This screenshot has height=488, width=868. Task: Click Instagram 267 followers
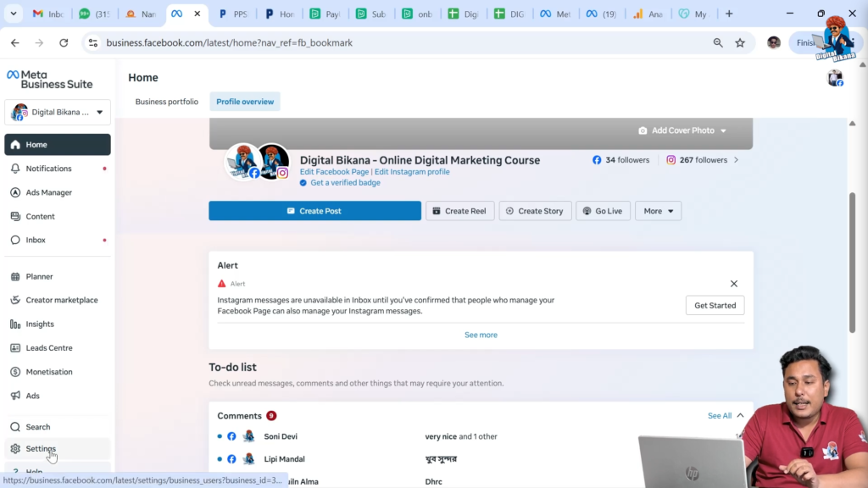(x=697, y=160)
